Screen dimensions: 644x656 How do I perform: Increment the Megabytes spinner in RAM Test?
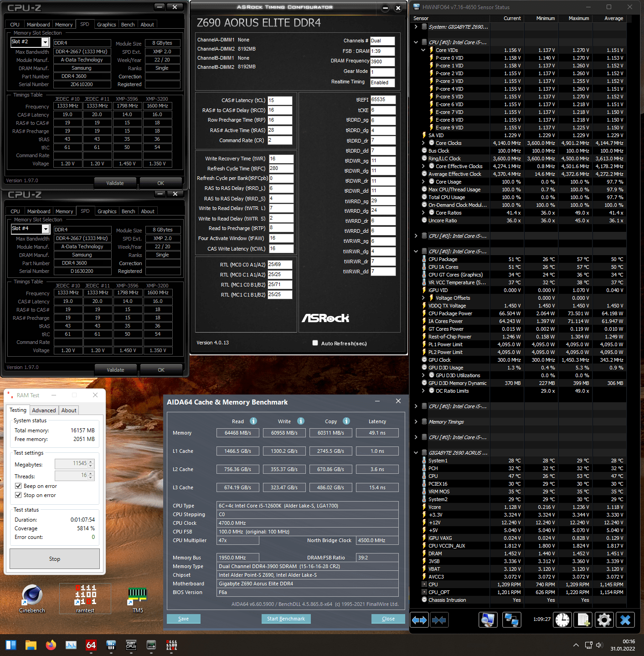[91, 462]
